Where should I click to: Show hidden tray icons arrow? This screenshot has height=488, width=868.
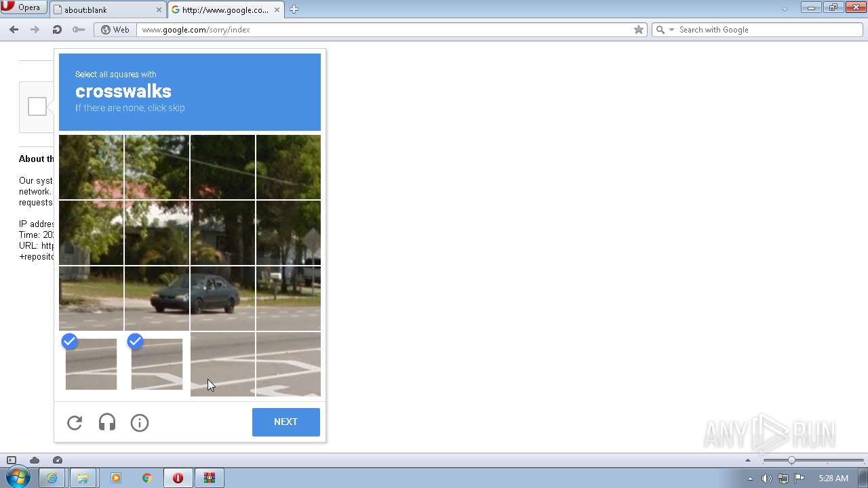750,479
